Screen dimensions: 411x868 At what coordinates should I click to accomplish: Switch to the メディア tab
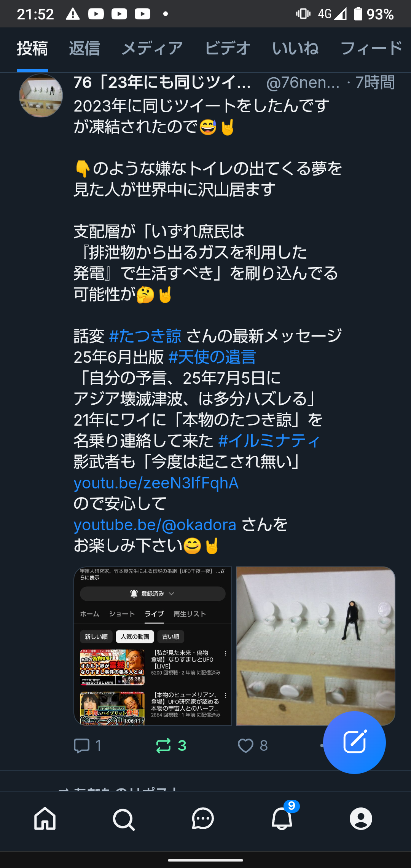tap(152, 49)
